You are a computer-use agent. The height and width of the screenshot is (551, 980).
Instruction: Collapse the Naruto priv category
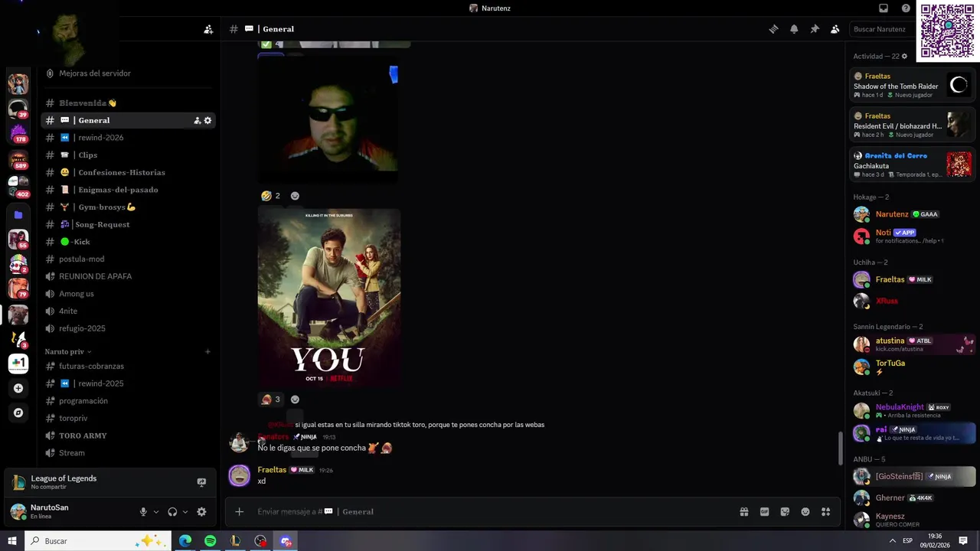68,352
